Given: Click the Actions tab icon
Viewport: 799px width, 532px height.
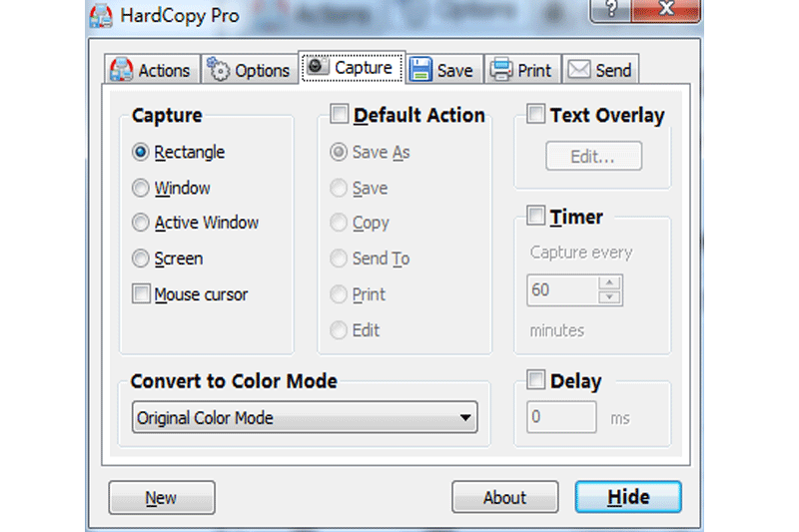Looking at the screenshot, I should pos(122,70).
